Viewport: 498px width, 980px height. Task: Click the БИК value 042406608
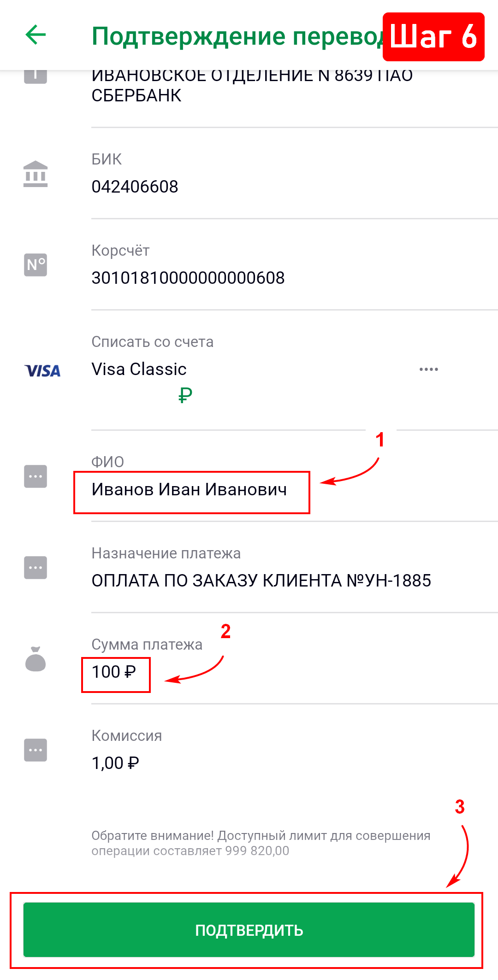pos(135,187)
